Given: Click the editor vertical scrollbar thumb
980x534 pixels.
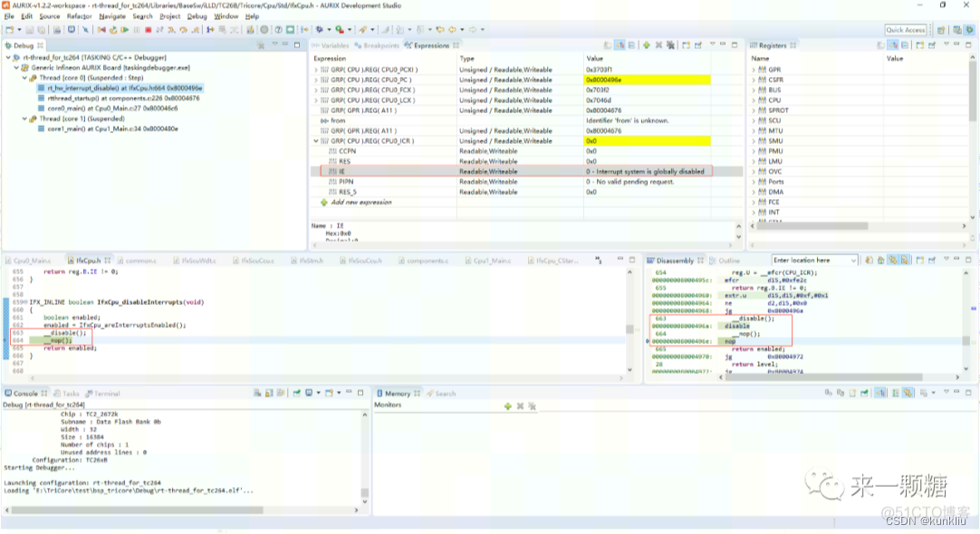Looking at the screenshot, I should tap(629, 329).
